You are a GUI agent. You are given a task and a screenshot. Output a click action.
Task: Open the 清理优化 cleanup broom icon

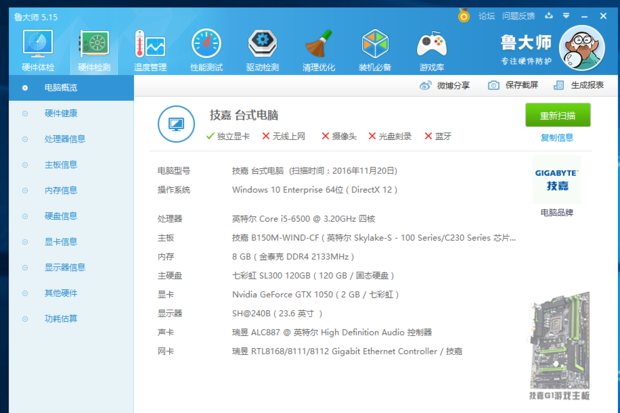[319, 51]
